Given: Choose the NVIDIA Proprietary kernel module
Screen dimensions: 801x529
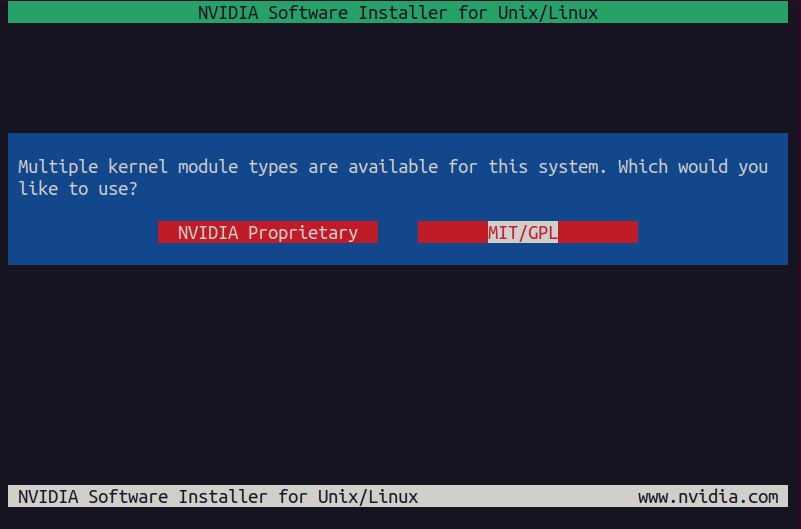Looking at the screenshot, I should (268, 232).
